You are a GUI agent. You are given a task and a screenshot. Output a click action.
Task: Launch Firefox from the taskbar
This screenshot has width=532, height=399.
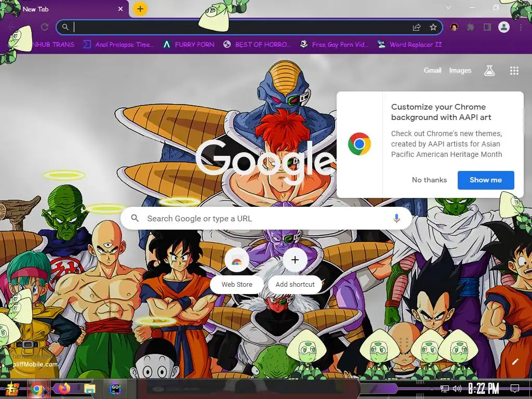(64, 389)
